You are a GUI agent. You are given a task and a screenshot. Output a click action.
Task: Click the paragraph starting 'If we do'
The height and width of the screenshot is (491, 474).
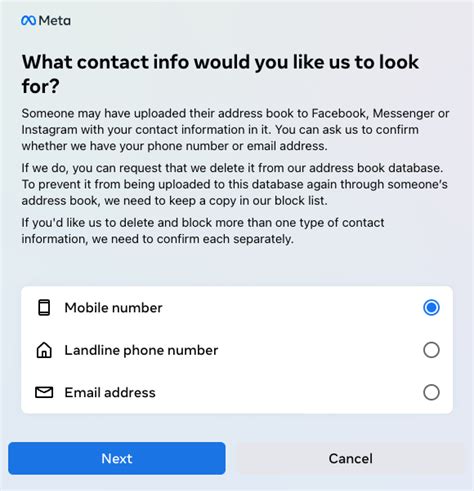(x=235, y=184)
